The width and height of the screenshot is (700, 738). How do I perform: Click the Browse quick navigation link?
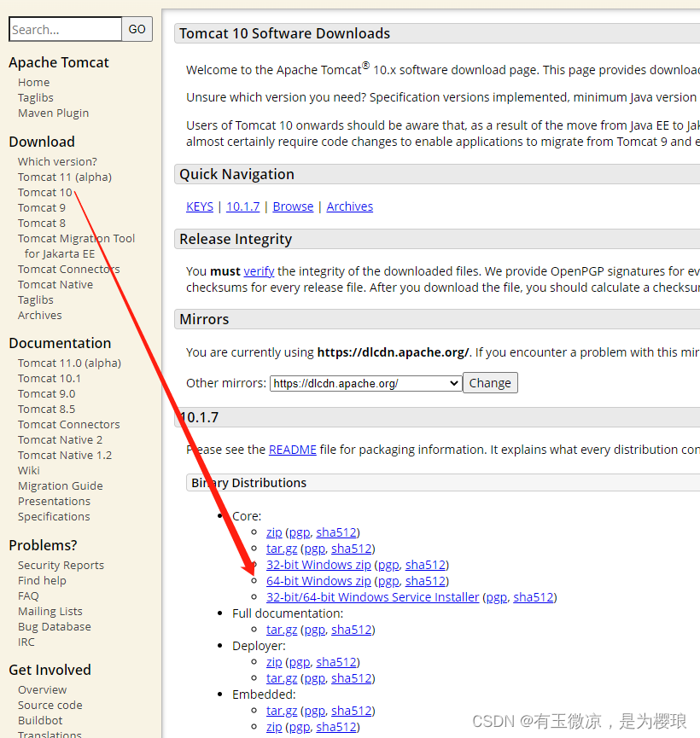(293, 206)
